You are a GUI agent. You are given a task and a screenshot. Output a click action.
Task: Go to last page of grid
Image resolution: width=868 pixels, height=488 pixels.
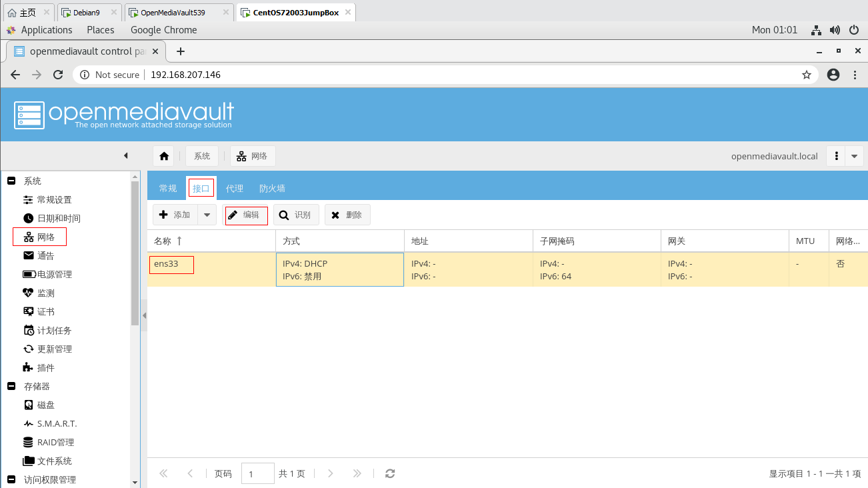357,473
